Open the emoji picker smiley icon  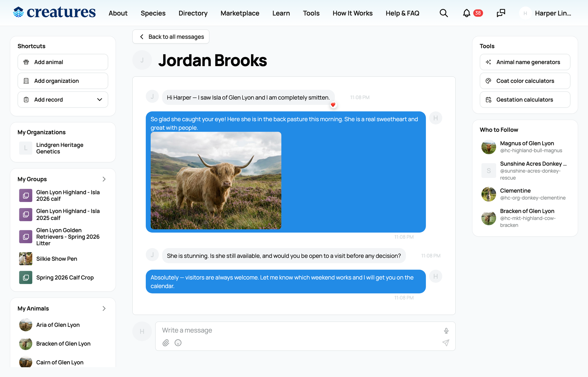[x=178, y=343]
